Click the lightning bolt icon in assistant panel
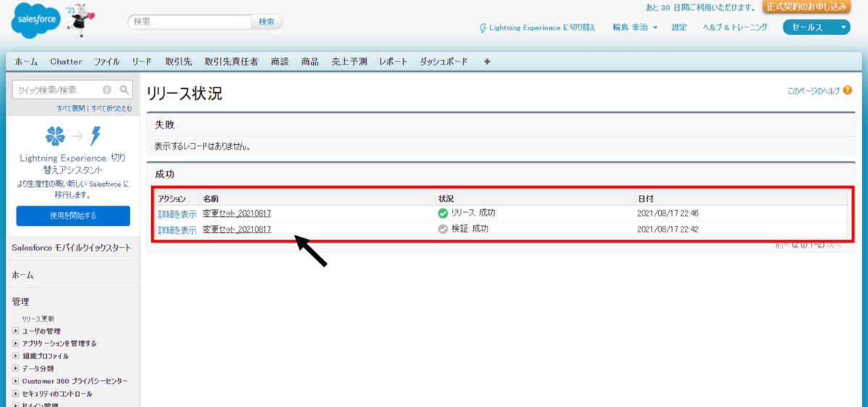Screen dimensions: 868x407 [95, 135]
